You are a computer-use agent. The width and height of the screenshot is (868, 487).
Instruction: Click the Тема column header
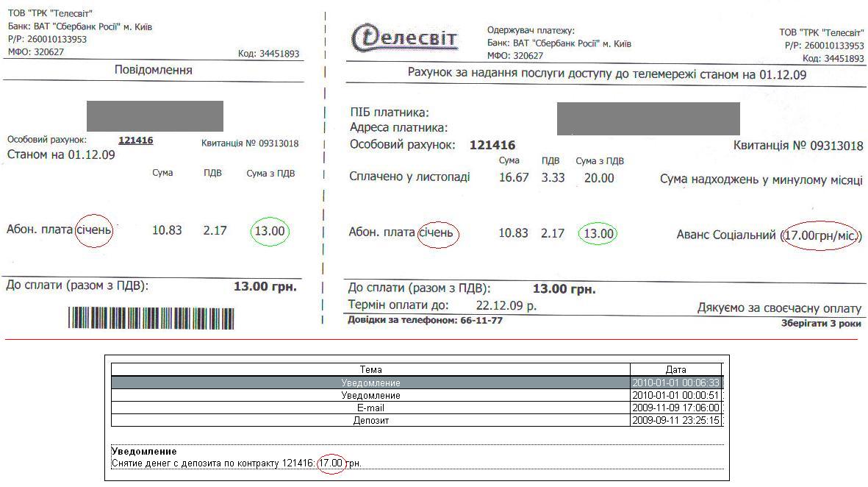pyautogui.click(x=370, y=370)
